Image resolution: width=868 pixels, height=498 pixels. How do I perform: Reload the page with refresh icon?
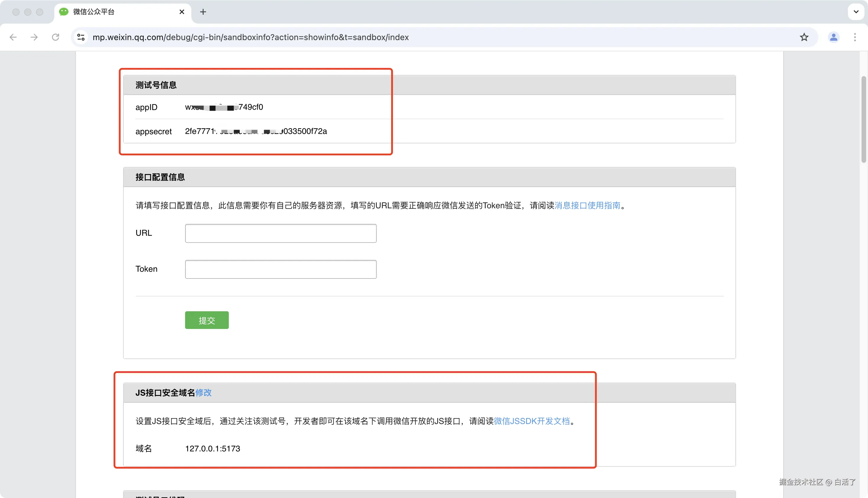[x=56, y=37]
